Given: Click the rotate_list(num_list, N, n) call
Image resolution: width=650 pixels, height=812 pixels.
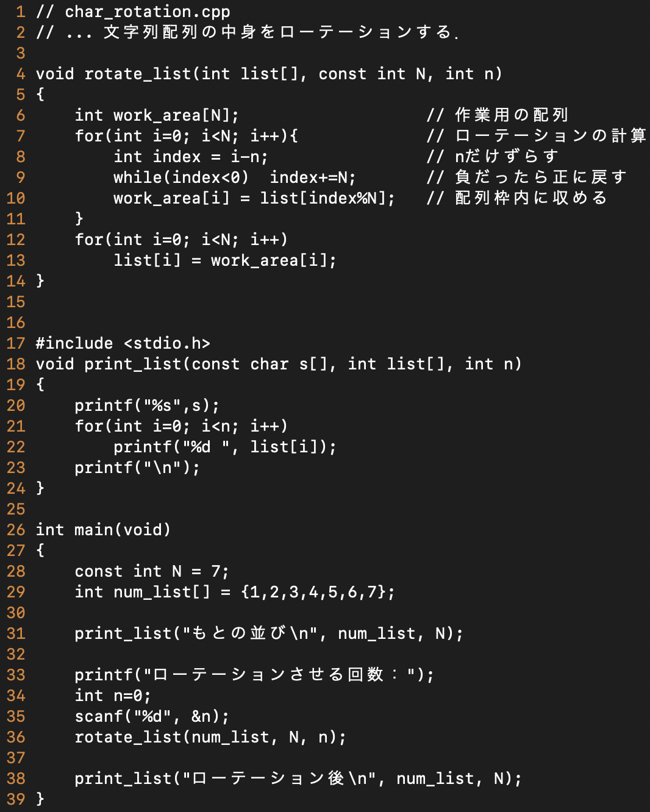Looking at the screenshot, I should tap(210, 737).
